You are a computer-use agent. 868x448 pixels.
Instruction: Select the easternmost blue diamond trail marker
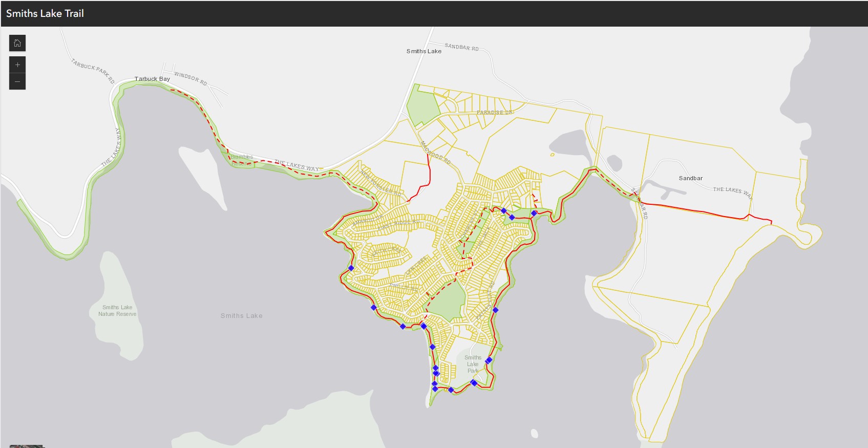coord(534,213)
